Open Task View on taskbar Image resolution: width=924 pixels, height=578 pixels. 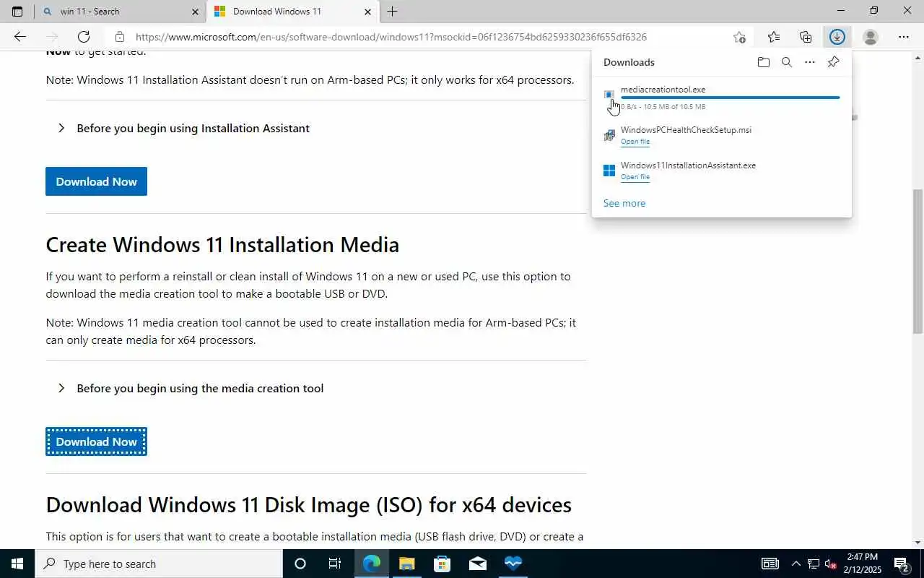pyautogui.click(x=335, y=564)
